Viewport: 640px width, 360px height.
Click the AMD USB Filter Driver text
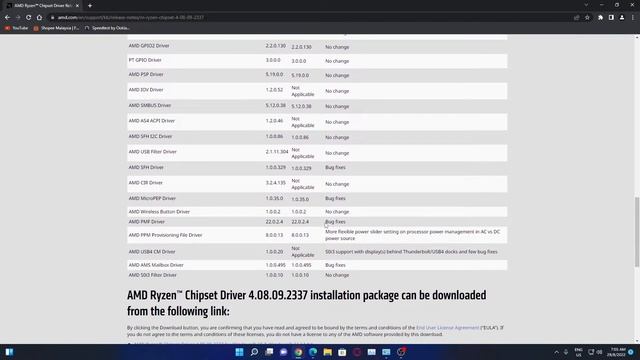coord(153,152)
